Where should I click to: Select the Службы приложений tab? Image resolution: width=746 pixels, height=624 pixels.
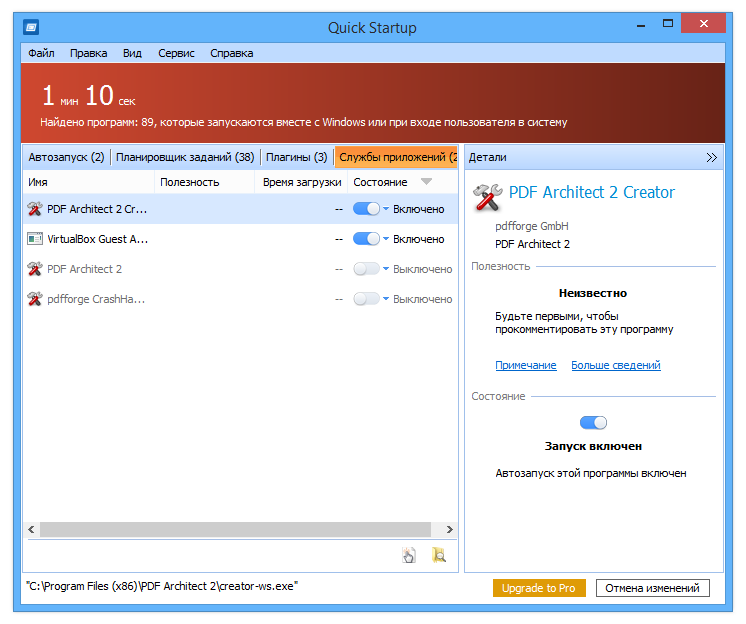tap(396, 157)
